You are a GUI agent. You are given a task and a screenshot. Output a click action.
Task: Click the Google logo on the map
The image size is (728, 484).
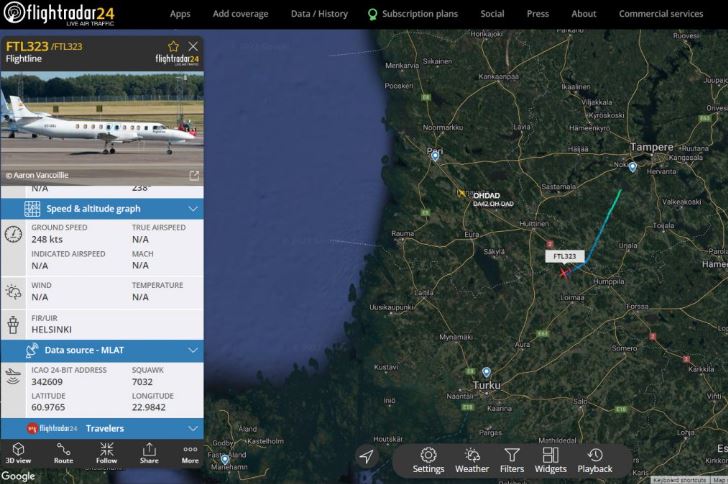tap(18, 476)
